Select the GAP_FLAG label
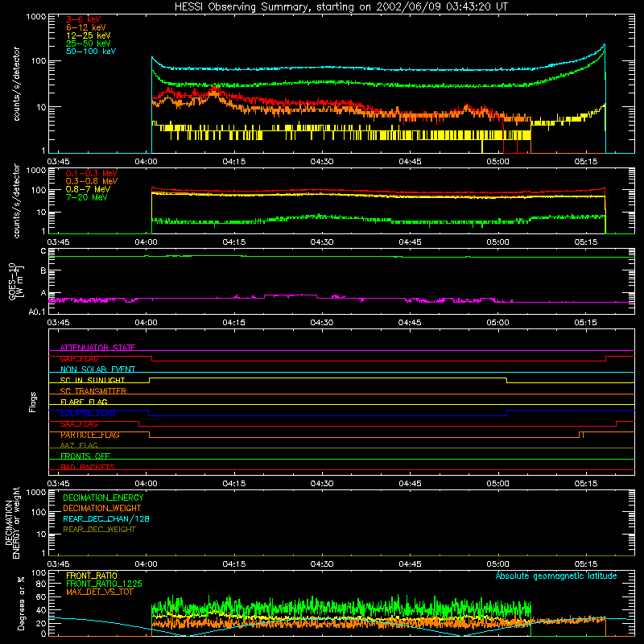644x644 pixels. click(79, 358)
